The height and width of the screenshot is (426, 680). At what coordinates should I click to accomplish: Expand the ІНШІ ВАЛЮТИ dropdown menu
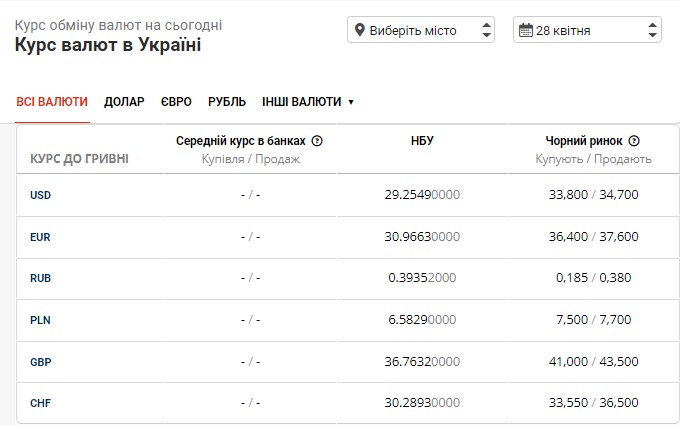[x=308, y=102]
